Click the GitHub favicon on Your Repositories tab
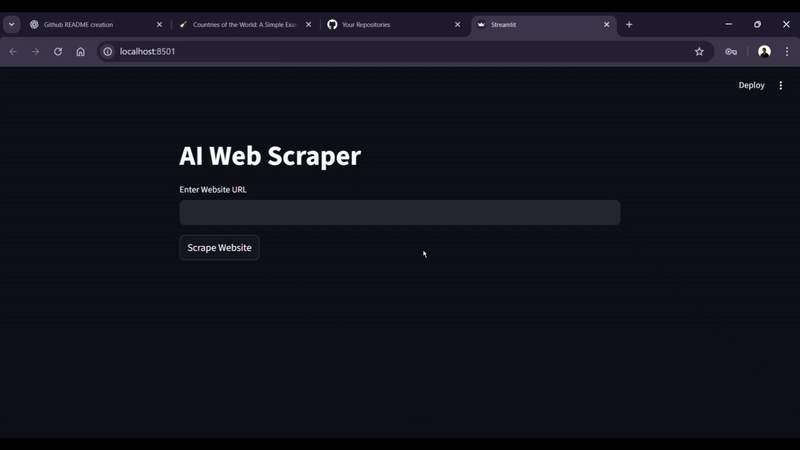The image size is (800, 450). pos(332,24)
